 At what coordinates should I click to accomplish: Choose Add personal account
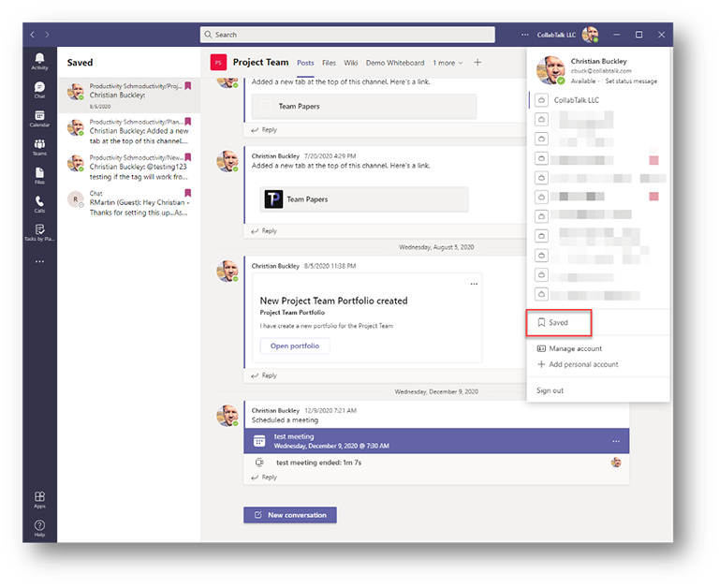click(x=578, y=364)
